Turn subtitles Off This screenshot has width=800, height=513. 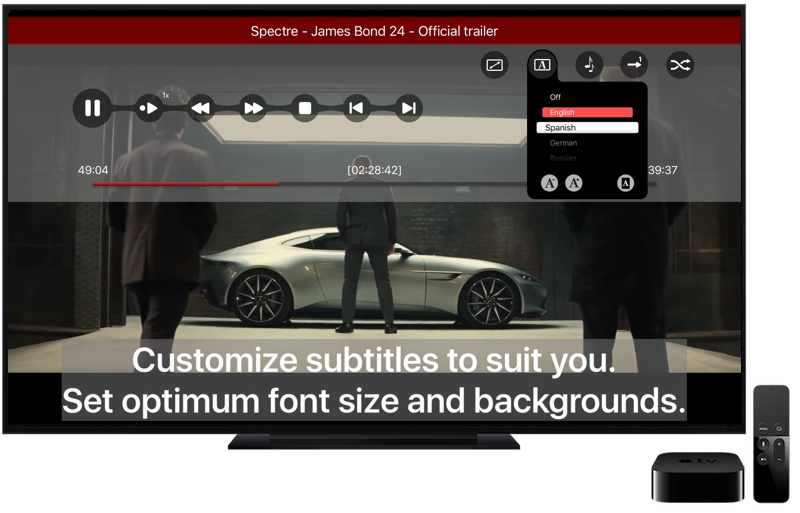pyautogui.click(x=555, y=97)
